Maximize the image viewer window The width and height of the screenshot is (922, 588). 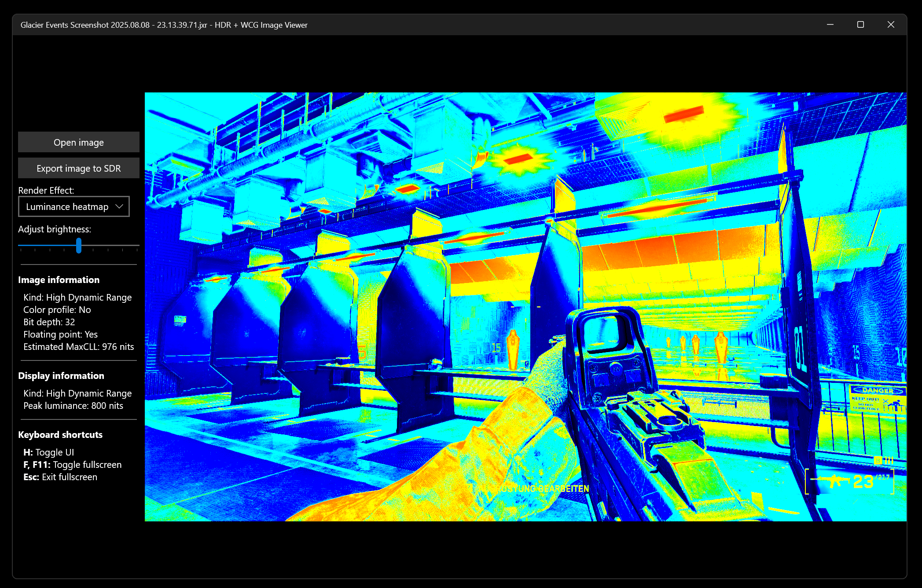860,25
